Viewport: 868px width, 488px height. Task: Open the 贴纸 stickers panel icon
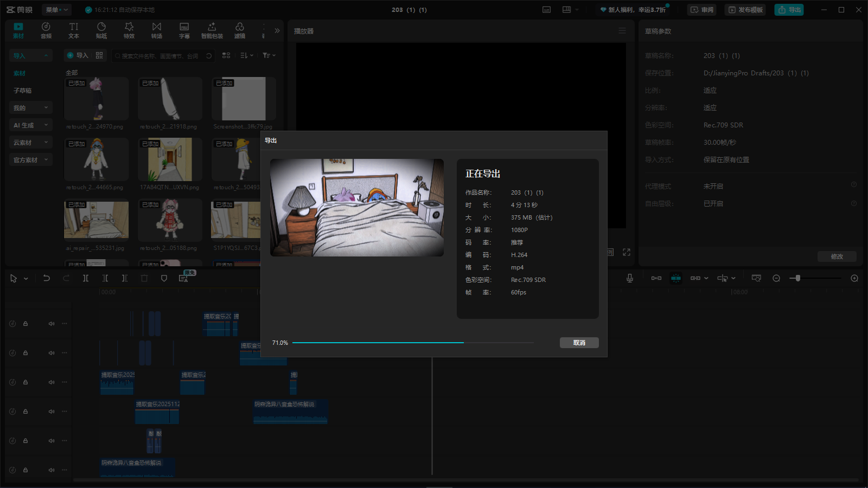pos(101,30)
